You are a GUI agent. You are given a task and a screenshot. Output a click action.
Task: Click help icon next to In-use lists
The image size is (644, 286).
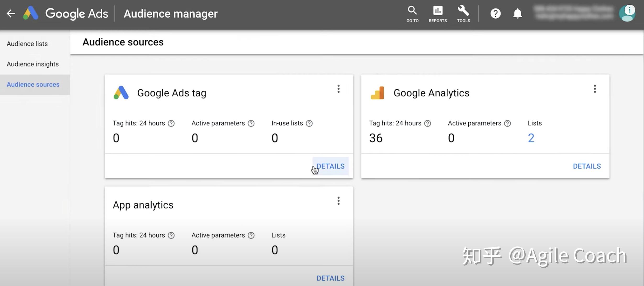309,123
